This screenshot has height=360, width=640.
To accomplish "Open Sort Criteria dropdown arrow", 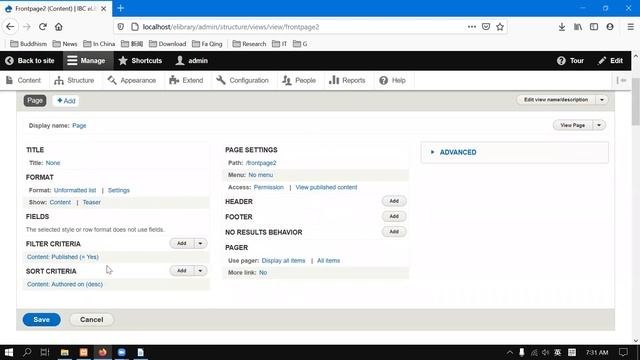I will (200, 271).
